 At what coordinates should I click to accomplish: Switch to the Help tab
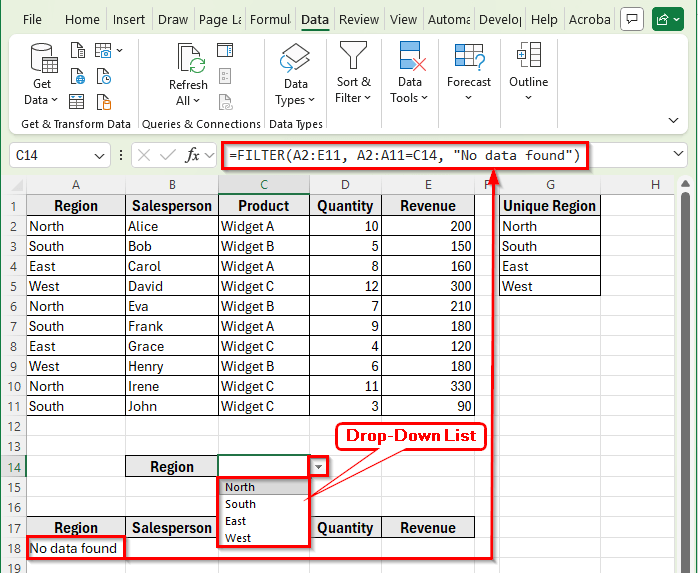544,20
